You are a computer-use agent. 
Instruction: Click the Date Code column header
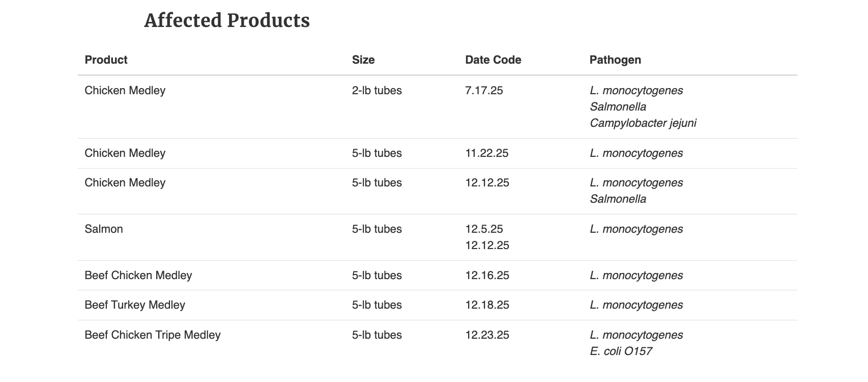pos(493,60)
